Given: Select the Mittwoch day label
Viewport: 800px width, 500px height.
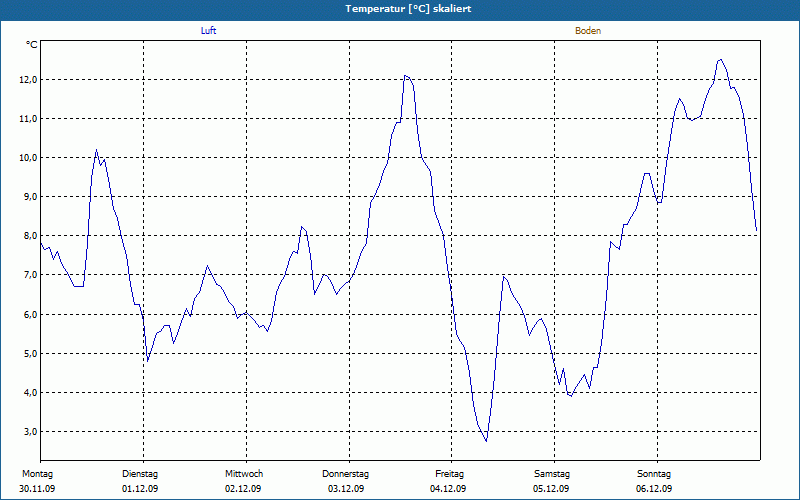Looking at the screenshot, I should pos(244,474).
